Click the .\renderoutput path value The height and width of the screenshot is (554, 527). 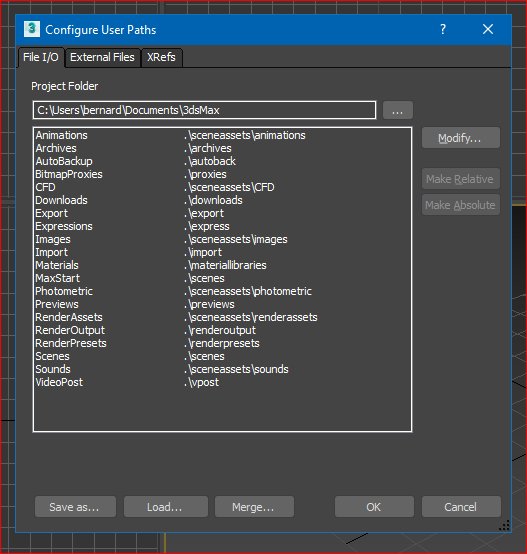pyautogui.click(x=220, y=330)
